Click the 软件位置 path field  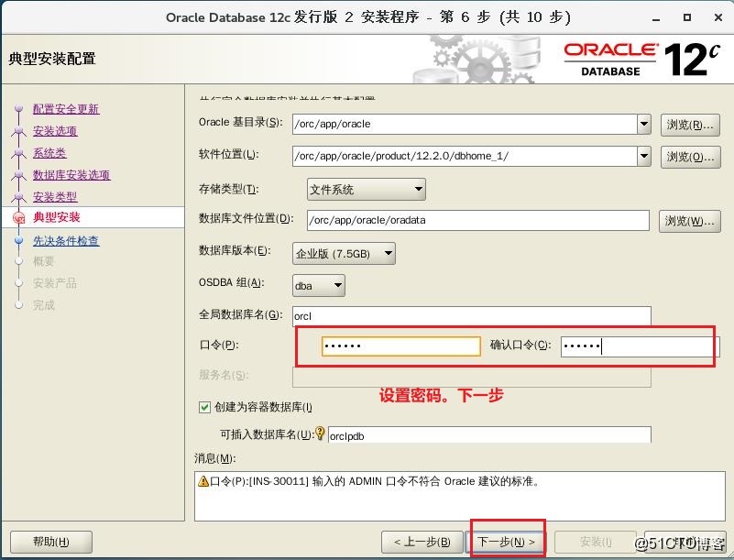click(x=465, y=156)
